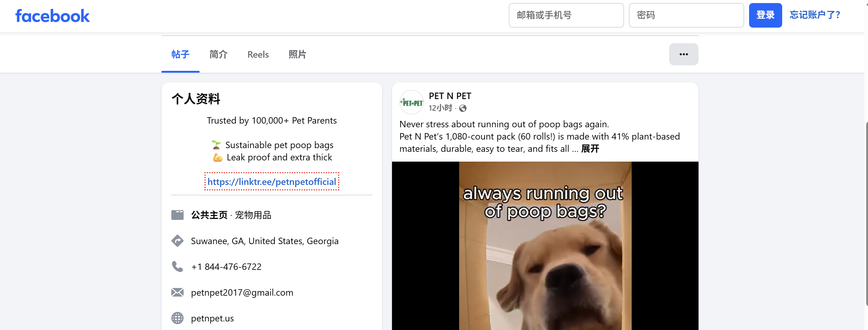Open the three-dots more options button
Image resolution: width=868 pixels, height=330 pixels.
(x=683, y=54)
